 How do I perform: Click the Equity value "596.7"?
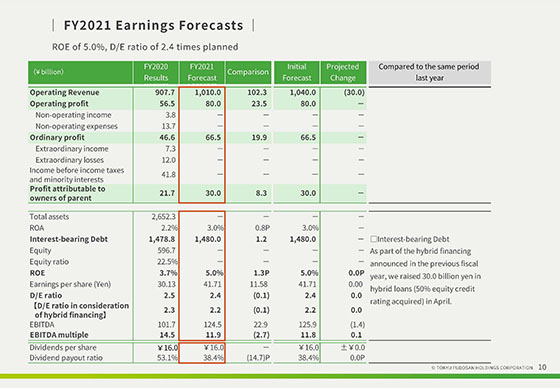[x=166, y=251]
